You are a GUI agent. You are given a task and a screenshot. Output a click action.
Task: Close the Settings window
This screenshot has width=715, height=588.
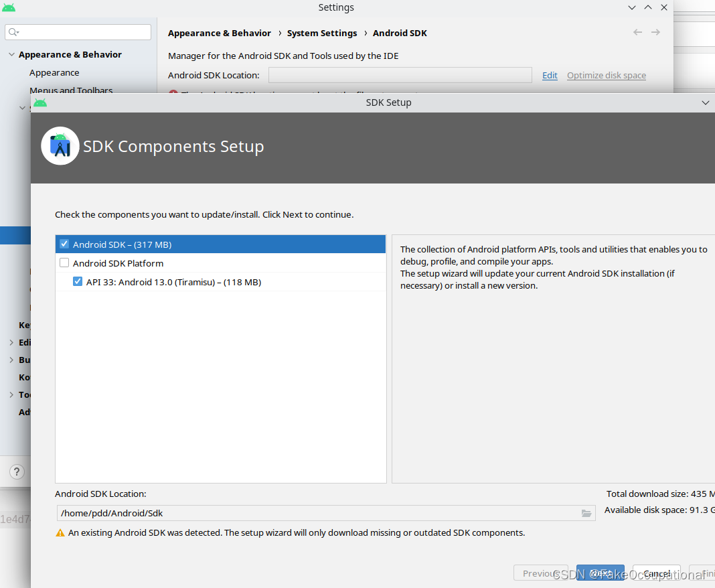(x=664, y=7)
